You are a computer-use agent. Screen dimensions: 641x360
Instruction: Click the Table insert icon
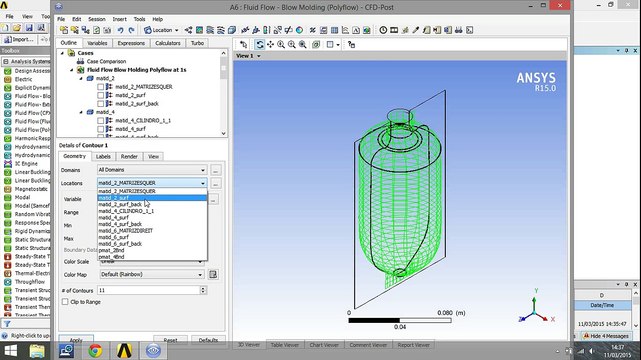click(x=334, y=30)
